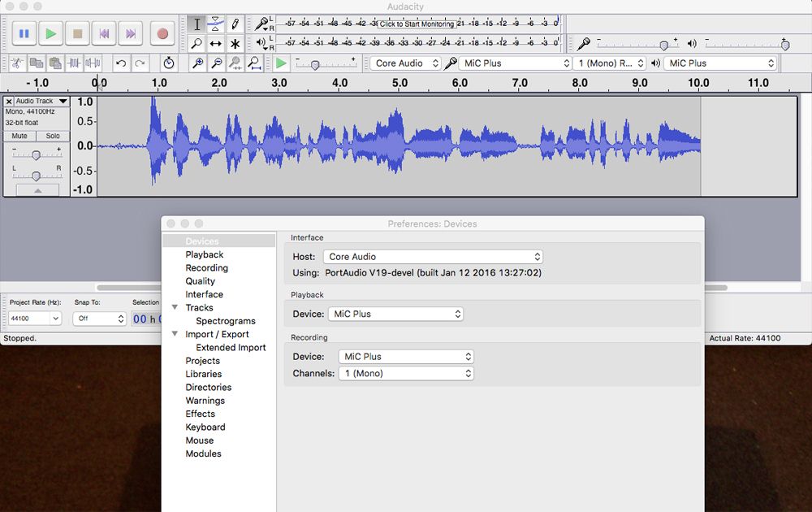Click the Paste clipboard icon

(x=55, y=63)
